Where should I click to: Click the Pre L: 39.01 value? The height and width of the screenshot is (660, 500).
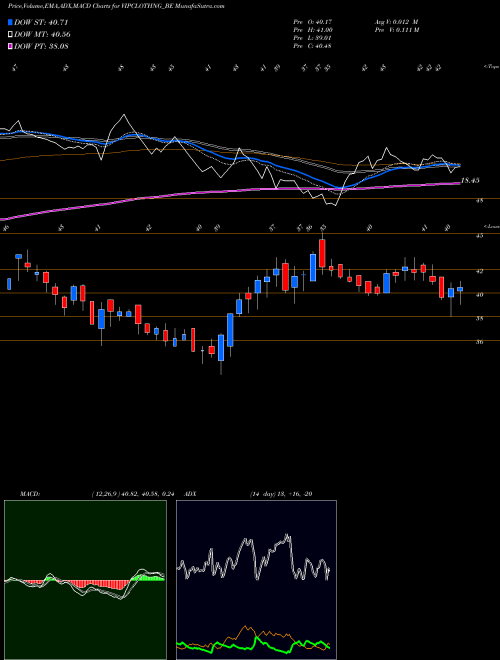(313, 38)
